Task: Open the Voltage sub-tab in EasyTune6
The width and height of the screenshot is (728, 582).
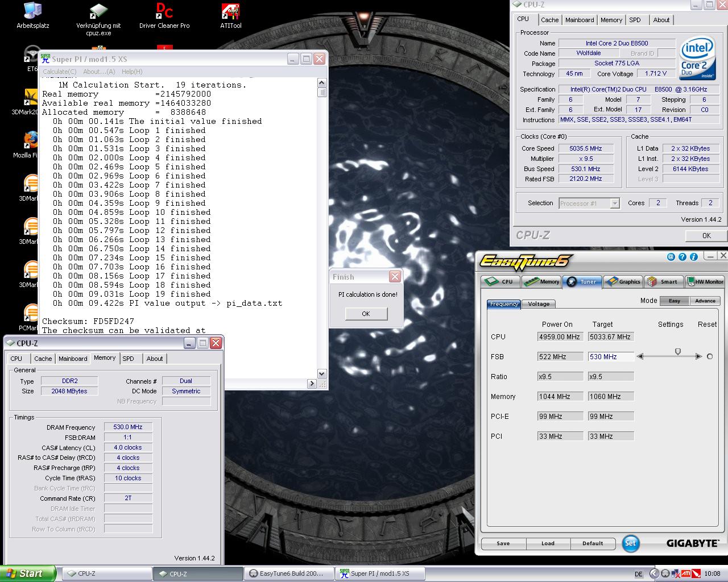Action: coord(538,304)
